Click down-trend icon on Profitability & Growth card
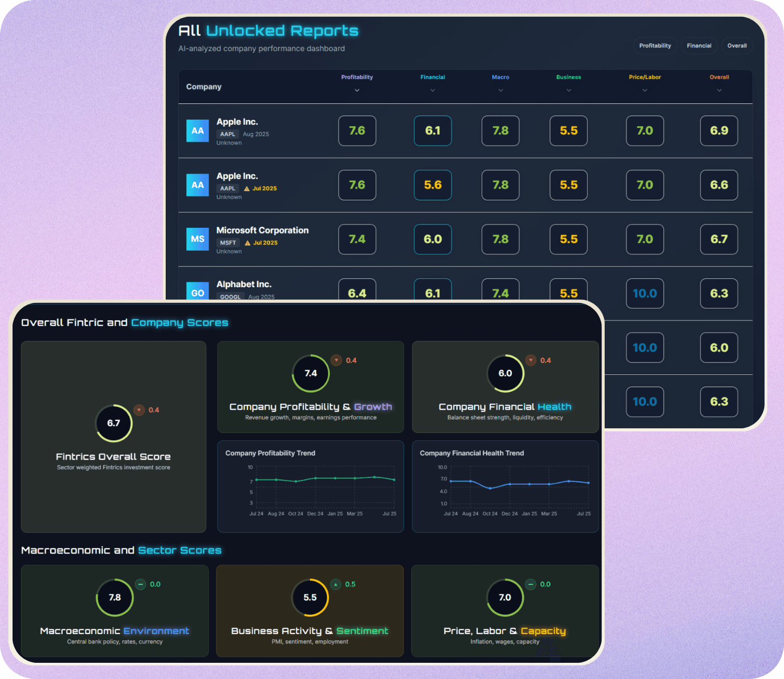This screenshot has width=784, height=679. pos(337,360)
